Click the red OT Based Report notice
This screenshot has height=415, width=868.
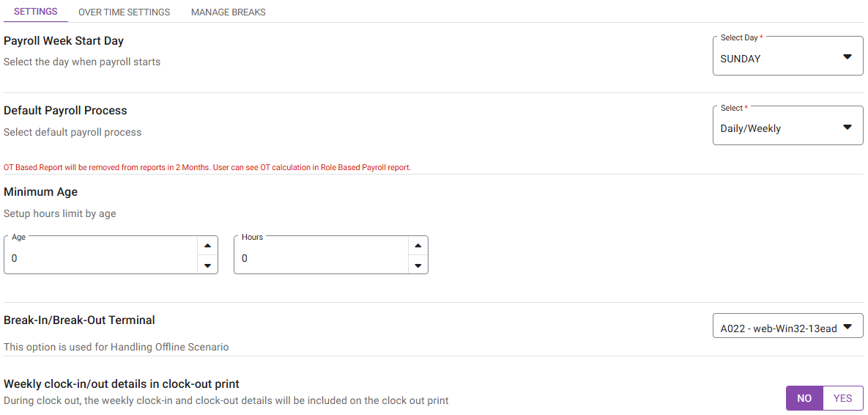click(207, 167)
